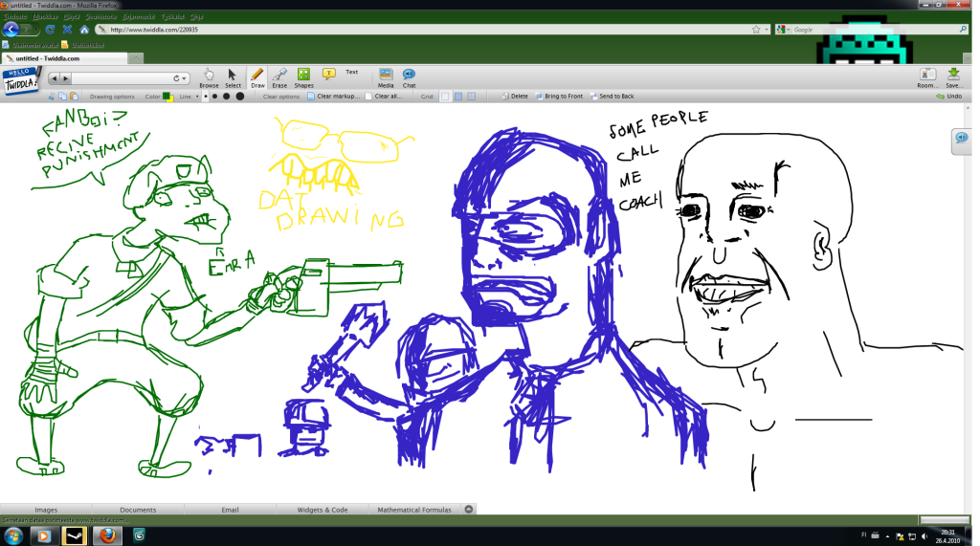Expand the bottom panel arrow button
Screen dimensions: 980x546
click(x=469, y=509)
